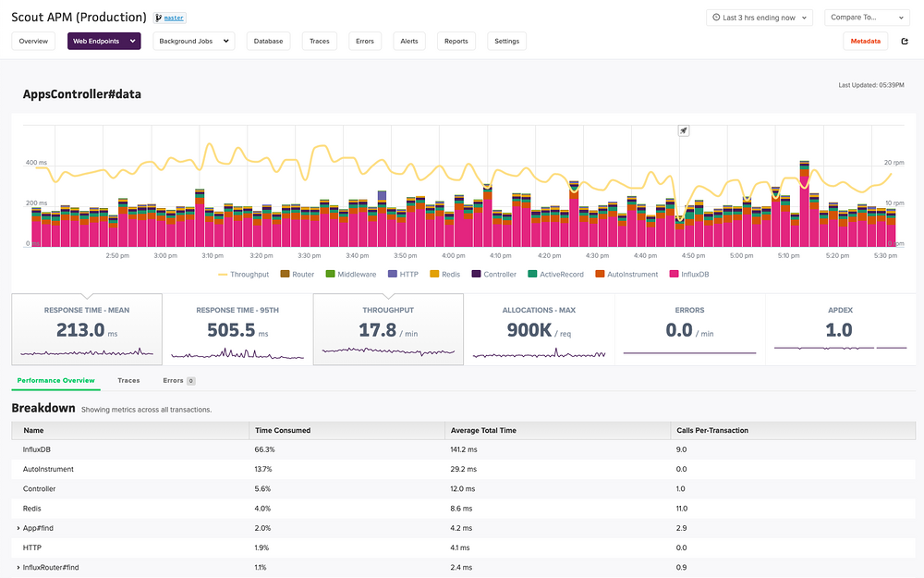Click the InfluxDB row in Breakdown table
The height and width of the screenshot is (578, 924).
point(464,449)
